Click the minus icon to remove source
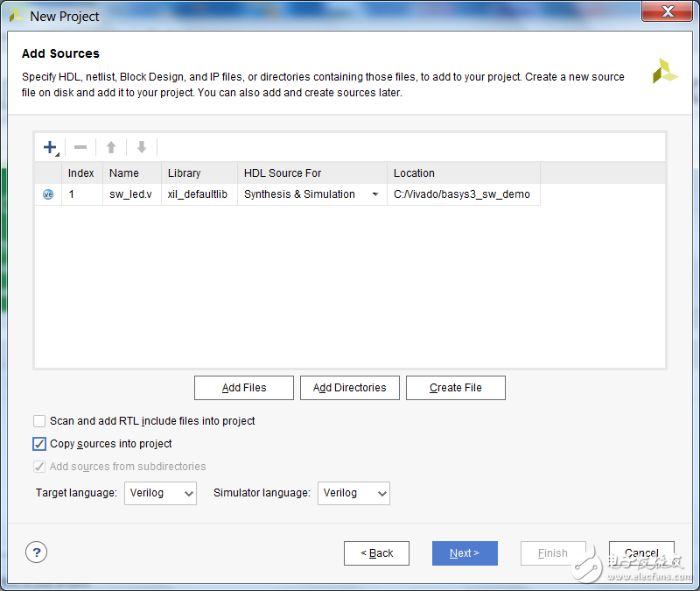Viewport: 700px width, 591px height. (80, 147)
